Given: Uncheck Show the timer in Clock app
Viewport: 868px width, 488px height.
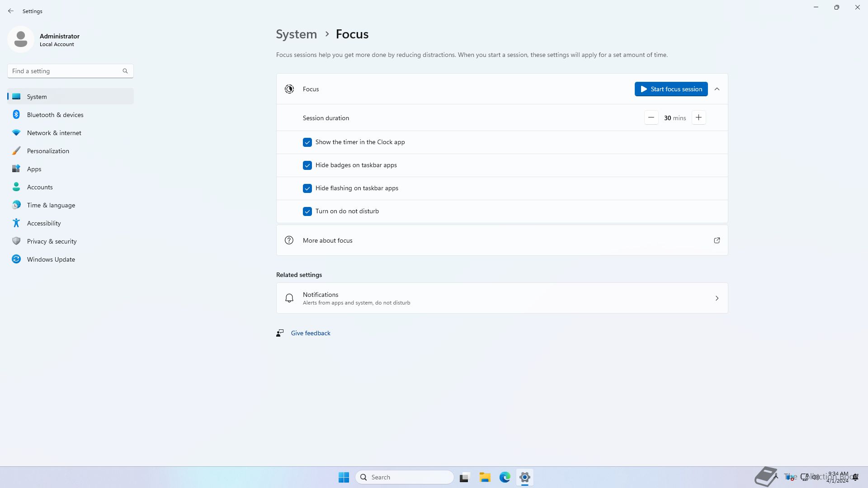Looking at the screenshot, I should pyautogui.click(x=307, y=142).
